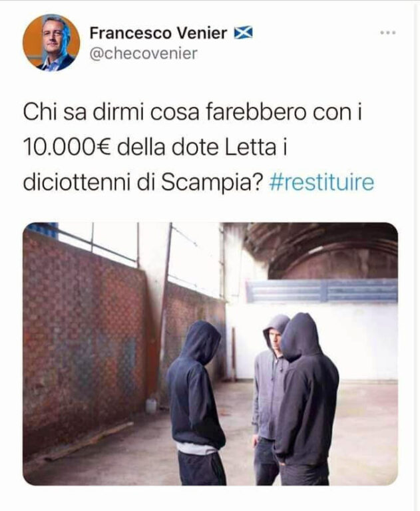Follow the #restituire hashtag
Viewport: 420px width, 511px height.
[321, 182]
